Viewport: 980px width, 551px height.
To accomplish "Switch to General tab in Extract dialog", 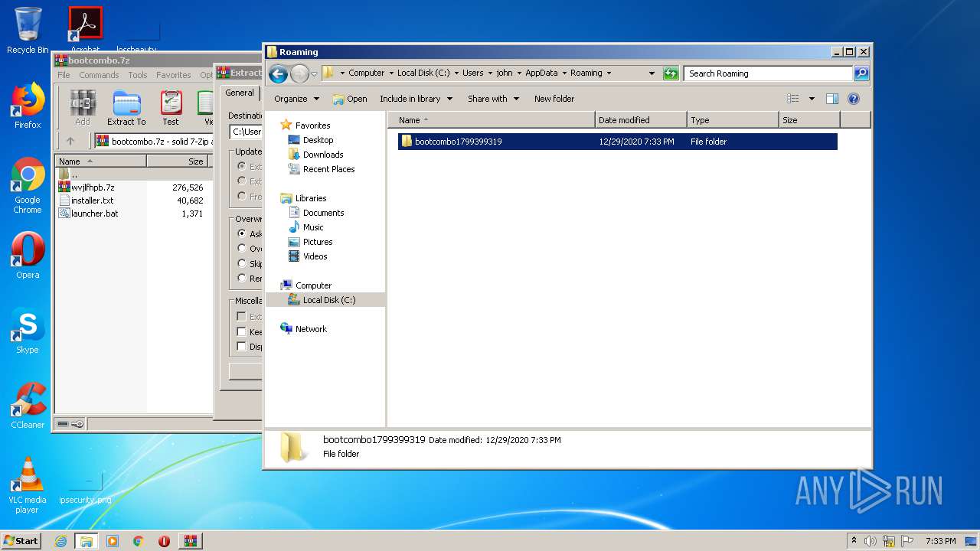I will (x=239, y=93).
